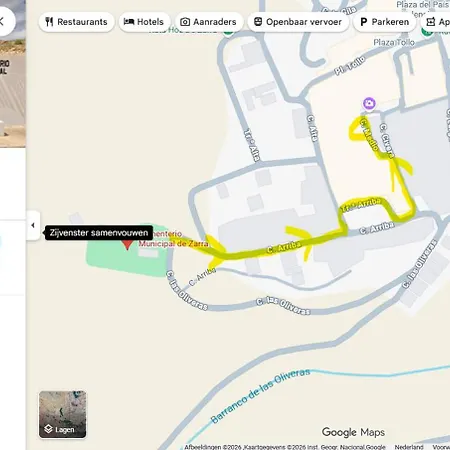Filter map by Hotels
This screenshot has height=450, width=450.
(x=144, y=22)
